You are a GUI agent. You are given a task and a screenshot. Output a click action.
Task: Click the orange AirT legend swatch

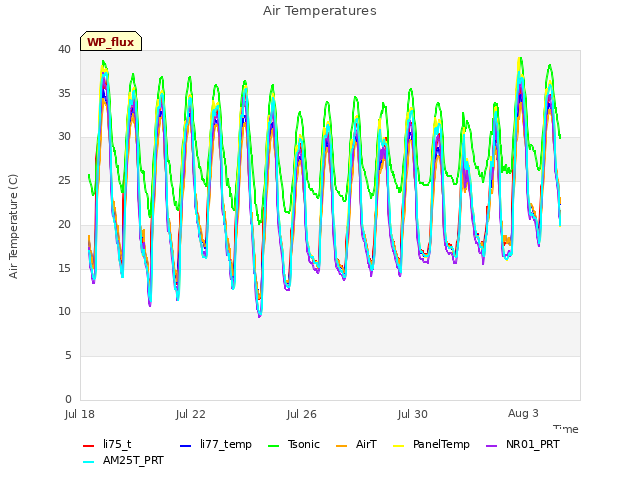(x=341, y=446)
